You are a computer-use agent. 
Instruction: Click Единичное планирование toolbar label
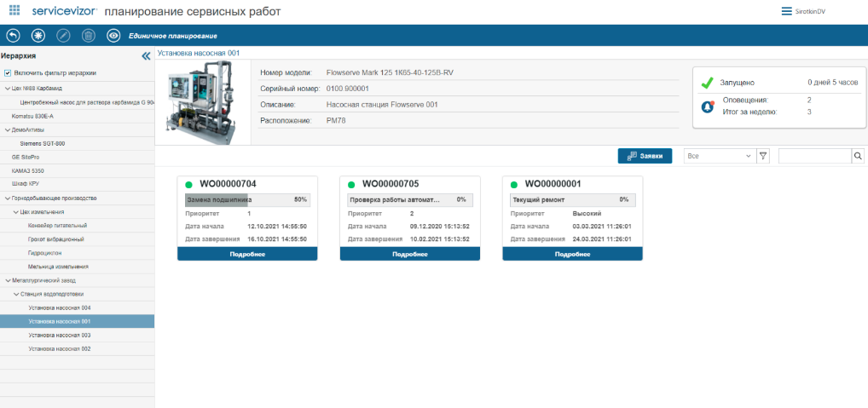pyautogui.click(x=173, y=36)
